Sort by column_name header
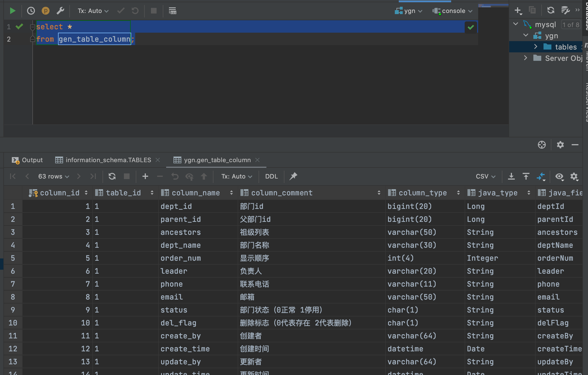588x375 pixels. 199,193
